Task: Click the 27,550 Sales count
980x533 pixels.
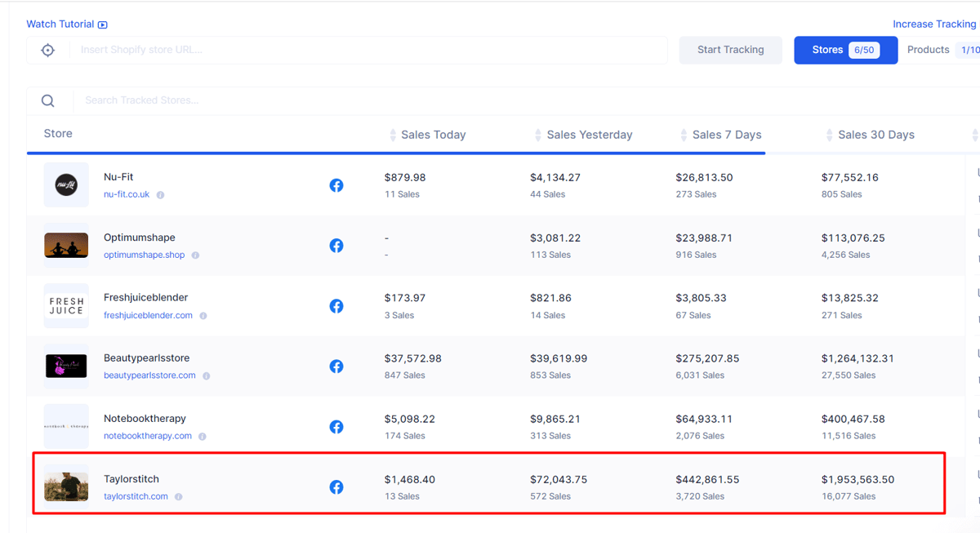Action: tap(849, 375)
